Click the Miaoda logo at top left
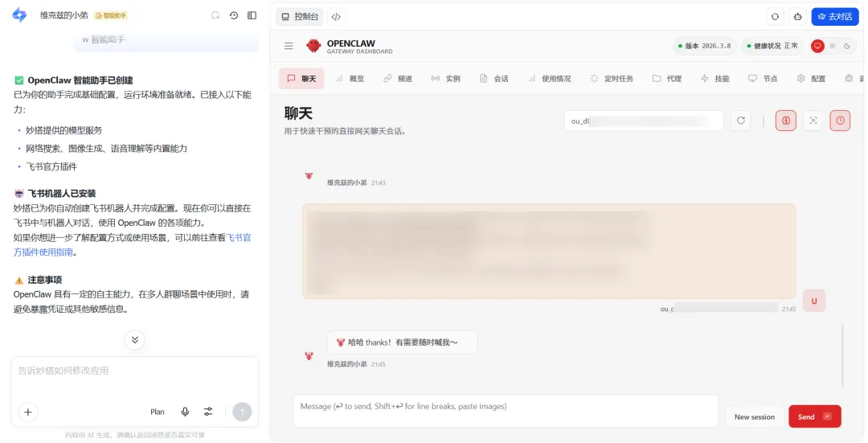Viewport: 868px width, 443px height. [x=19, y=15]
